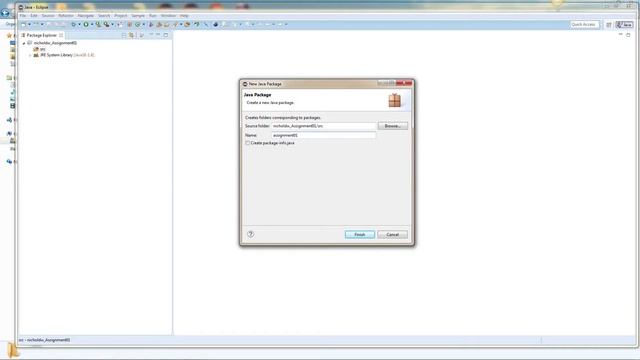The width and height of the screenshot is (640, 360).
Task: Click the Run External Tools icon
Action: pos(107,24)
